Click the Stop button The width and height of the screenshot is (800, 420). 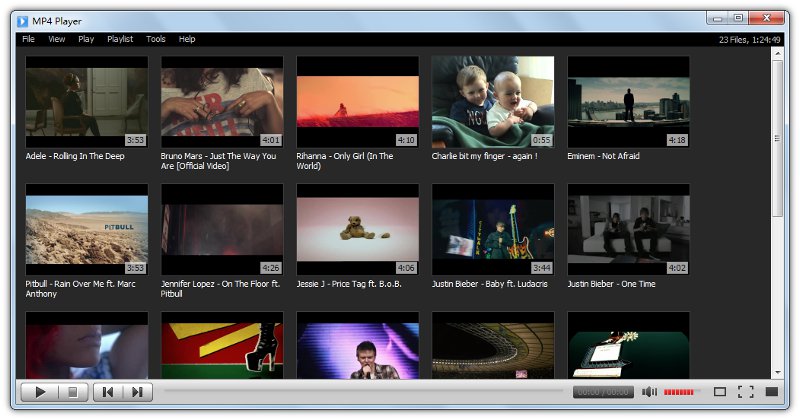pos(73,392)
